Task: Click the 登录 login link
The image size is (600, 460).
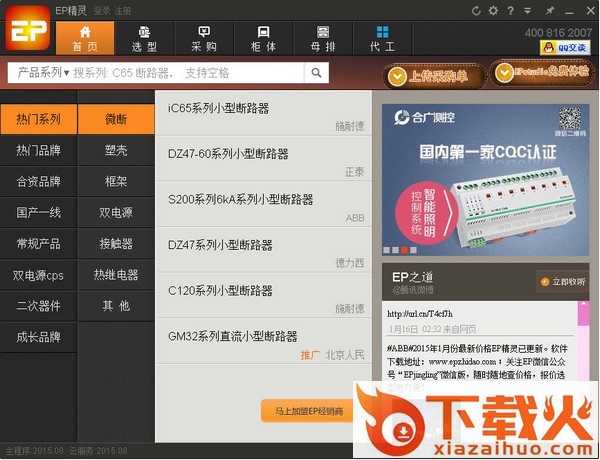Action: 102,11
